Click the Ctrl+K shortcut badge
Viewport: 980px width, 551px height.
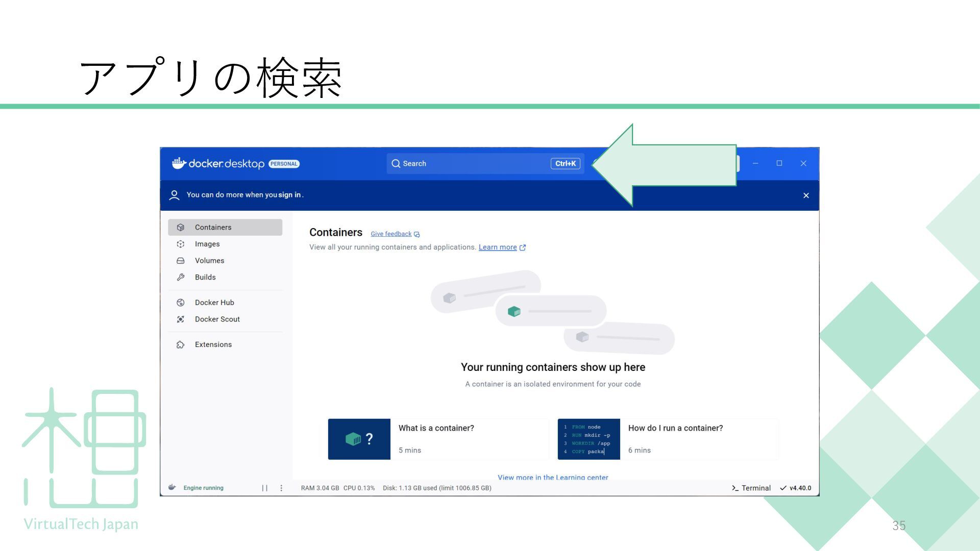click(565, 164)
